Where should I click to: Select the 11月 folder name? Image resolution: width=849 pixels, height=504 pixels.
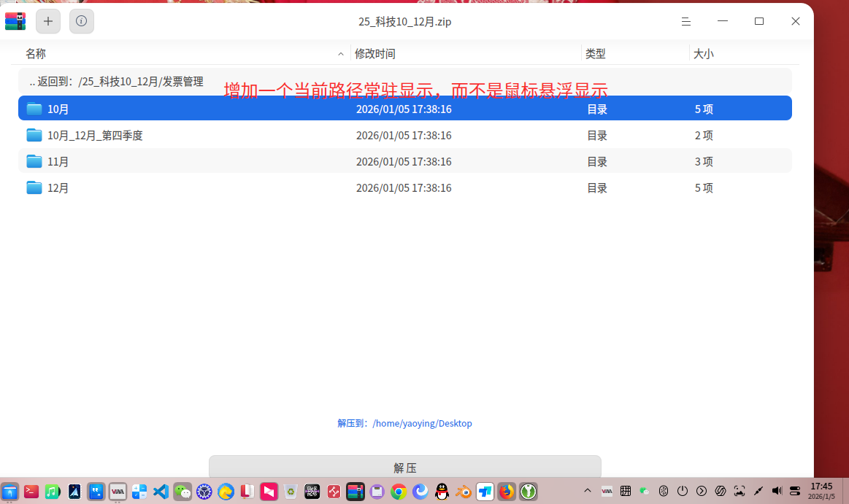point(58,161)
